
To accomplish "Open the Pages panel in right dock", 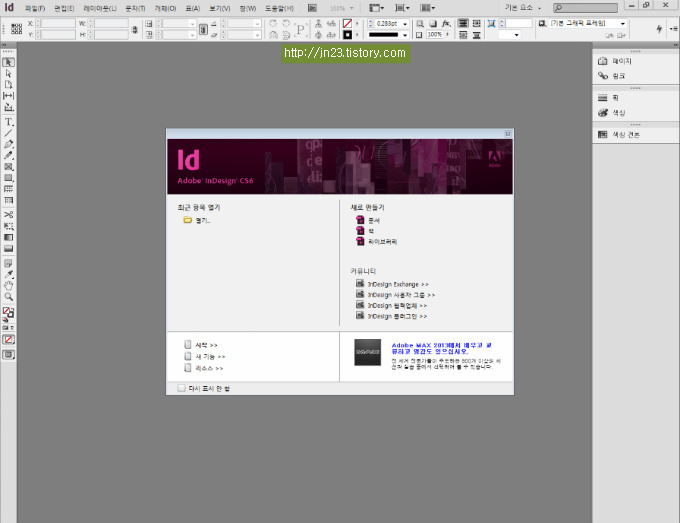I will click(615, 61).
